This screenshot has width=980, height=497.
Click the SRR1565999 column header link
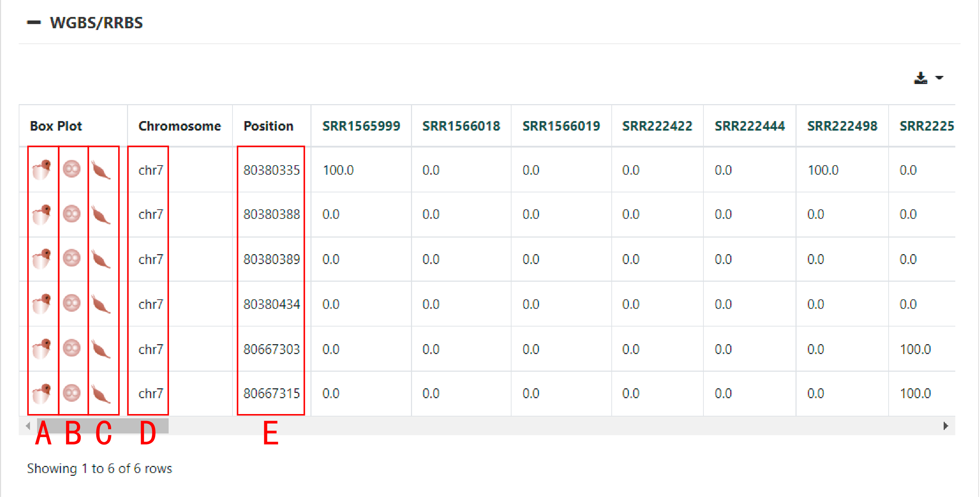361,126
